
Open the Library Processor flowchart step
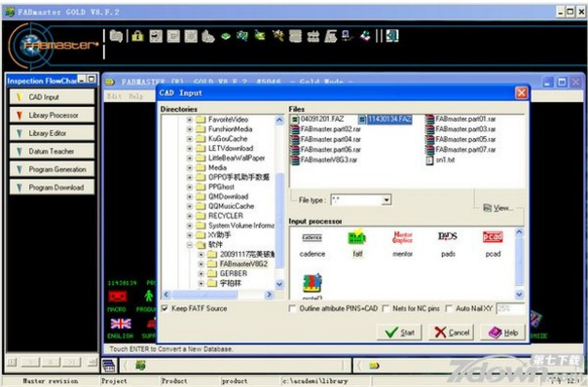click(52, 116)
